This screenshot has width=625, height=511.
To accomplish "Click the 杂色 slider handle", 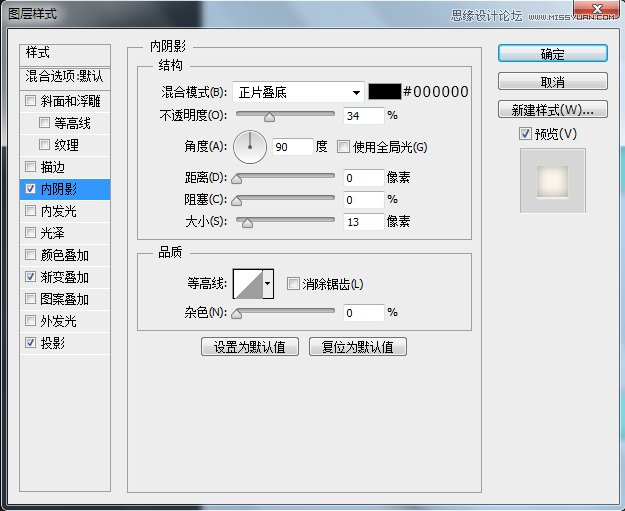I will 237,314.
